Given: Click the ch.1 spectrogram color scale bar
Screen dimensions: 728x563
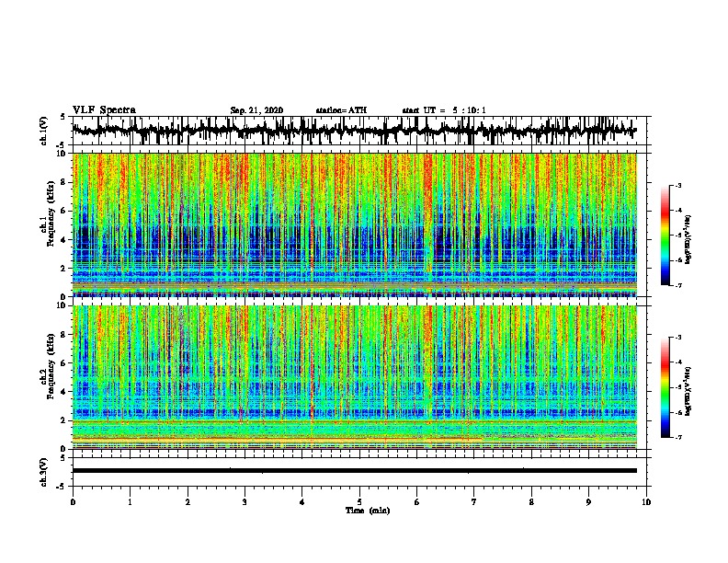Looking at the screenshot, I should [665, 236].
